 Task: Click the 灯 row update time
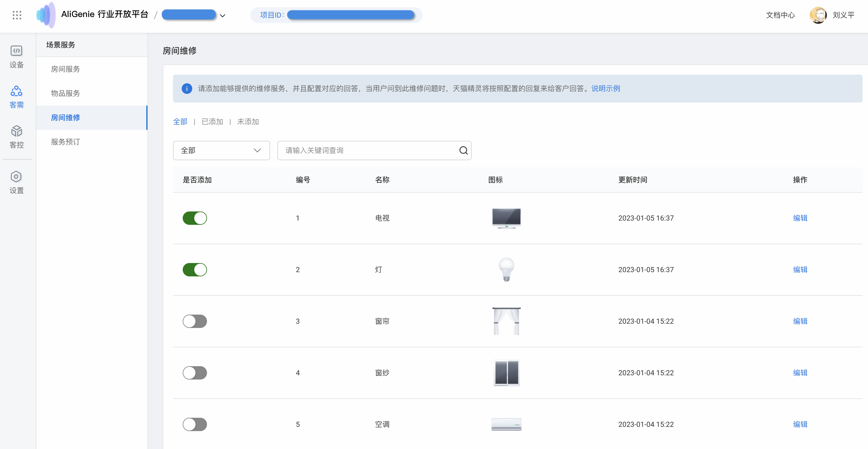point(646,270)
